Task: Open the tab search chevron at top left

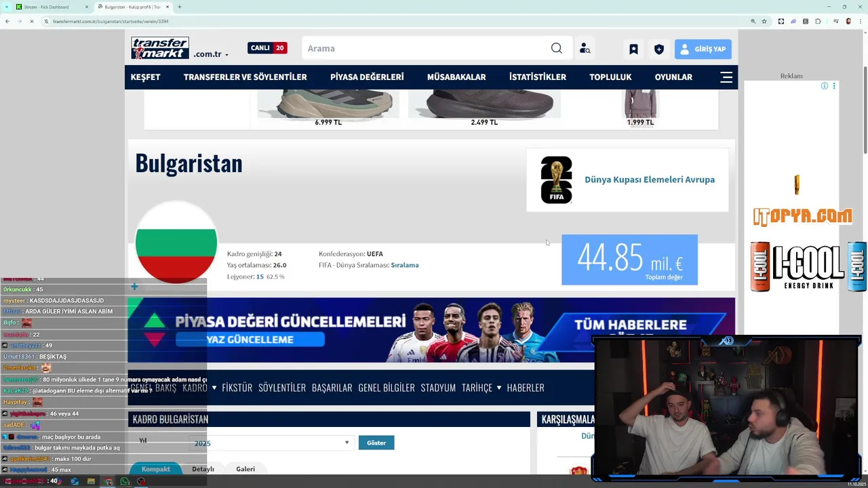Action: point(5,7)
